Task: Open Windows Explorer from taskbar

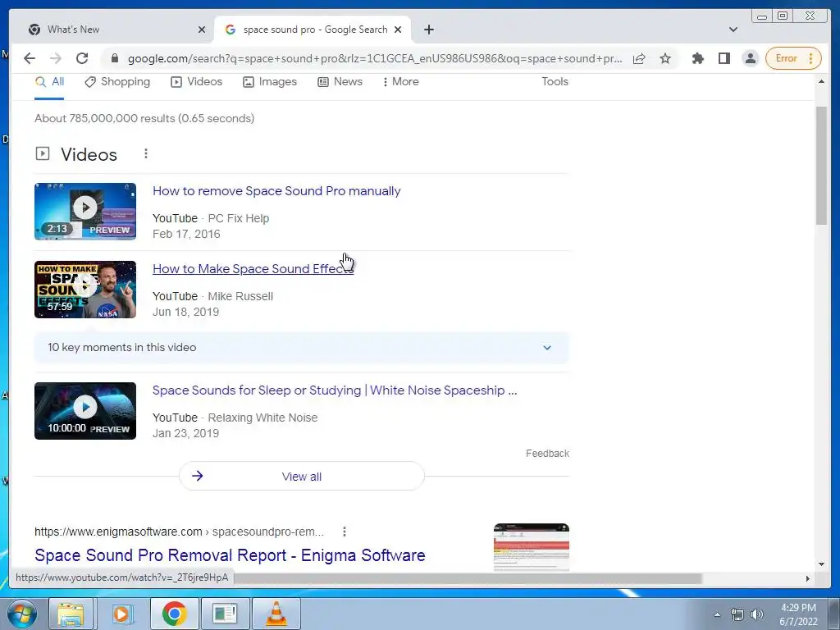Action: pos(71,614)
